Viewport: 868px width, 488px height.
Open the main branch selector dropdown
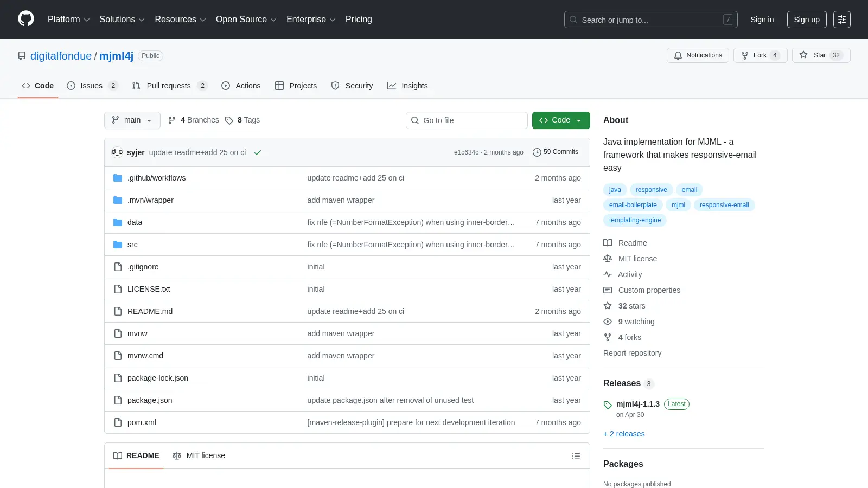click(132, 120)
